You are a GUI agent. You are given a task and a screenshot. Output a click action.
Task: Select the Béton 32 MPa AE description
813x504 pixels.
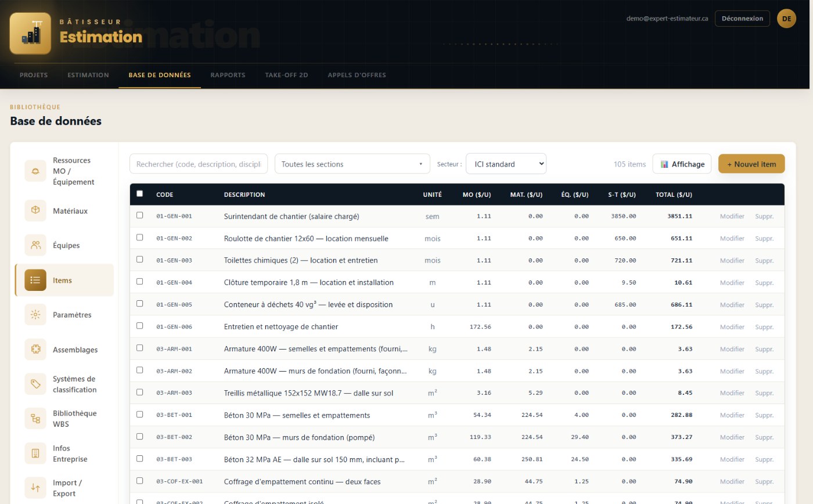(x=314, y=459)
